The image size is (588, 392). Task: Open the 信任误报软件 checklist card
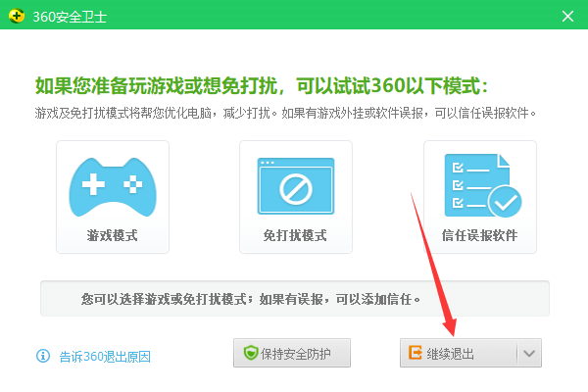(480, 197)
